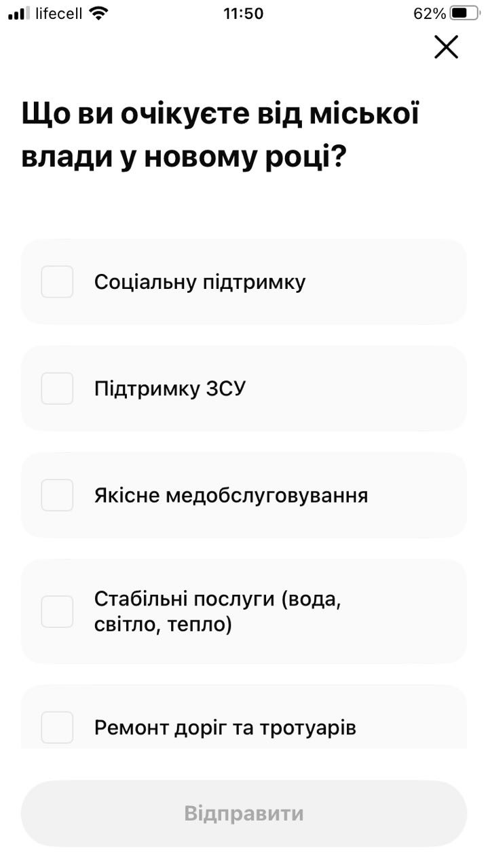Viewport: 488px width, 868px height.
Task: Tap the lifecell carrier name
Action: pyautogui.click(x=58, y=14)
